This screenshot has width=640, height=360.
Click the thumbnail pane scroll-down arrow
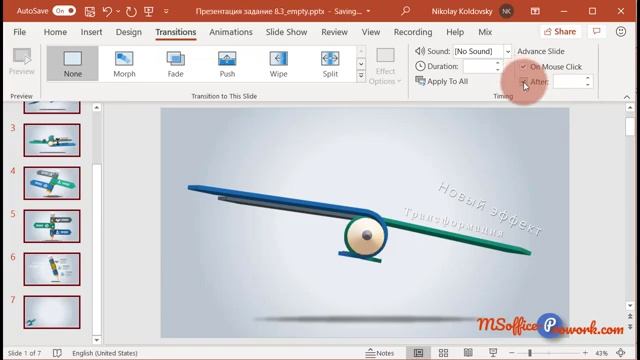[97, 340]
